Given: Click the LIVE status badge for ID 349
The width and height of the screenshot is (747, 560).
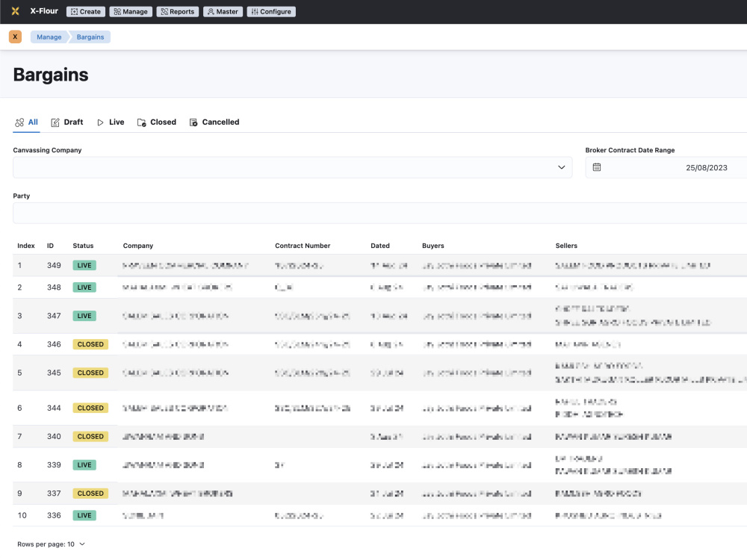Looking at the screenshot, I should 84,265.
